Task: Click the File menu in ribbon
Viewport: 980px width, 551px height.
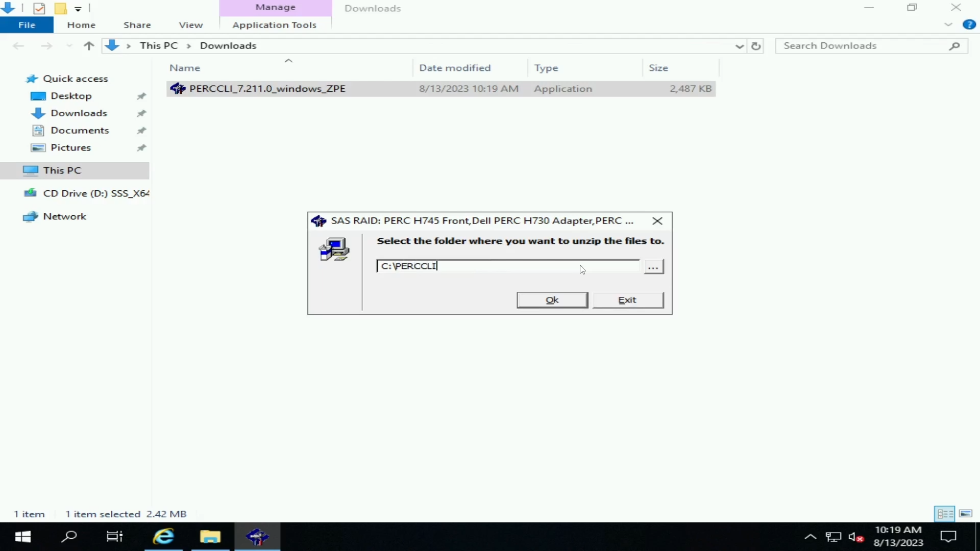Action: [26, 24]
